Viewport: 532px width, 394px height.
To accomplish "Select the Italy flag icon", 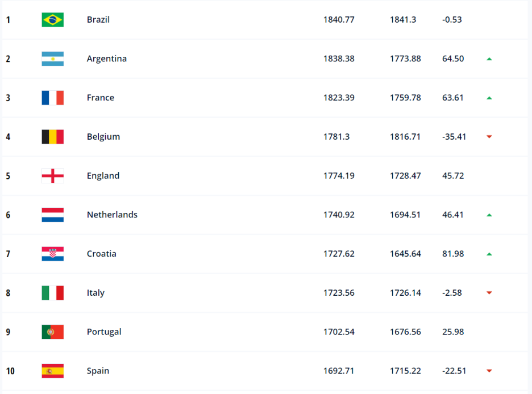I will [x=53, y=293].
